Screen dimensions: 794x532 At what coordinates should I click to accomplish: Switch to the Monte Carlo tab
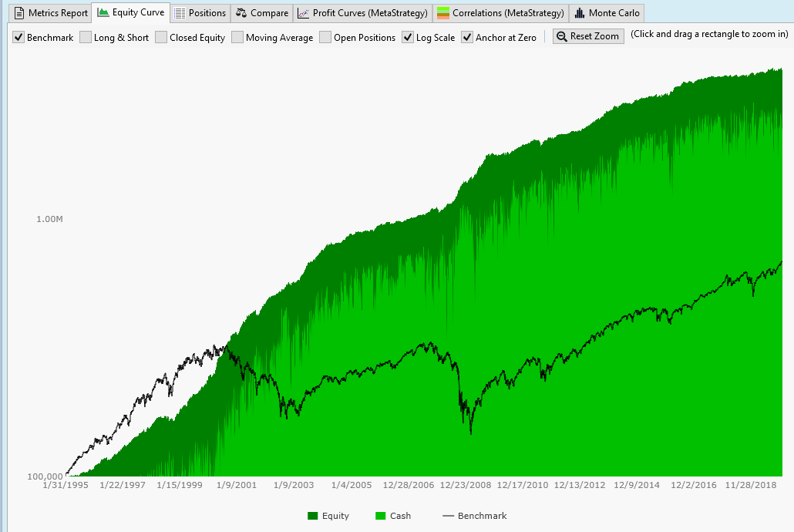click(x=607, y=13)
